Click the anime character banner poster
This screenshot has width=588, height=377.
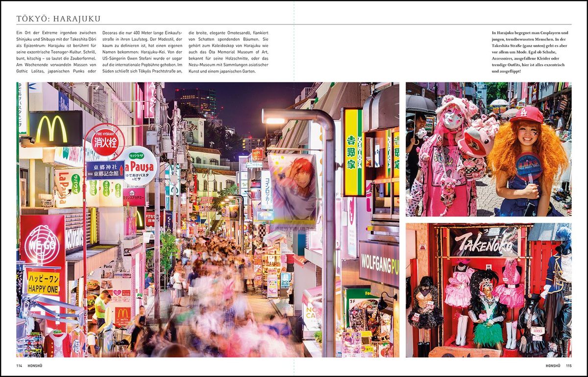294,189
